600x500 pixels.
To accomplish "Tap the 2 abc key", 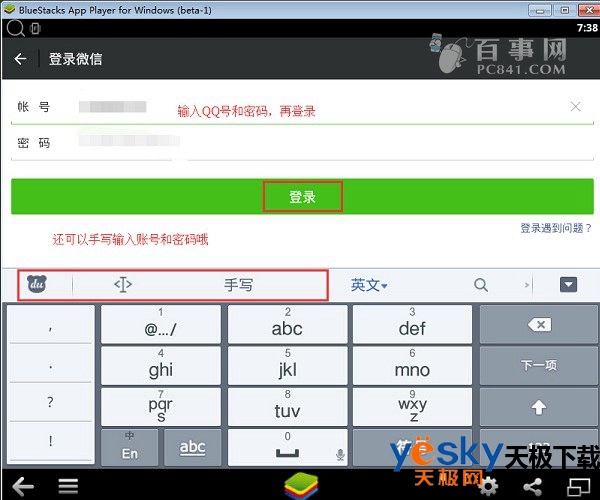I will coord(287,324).
